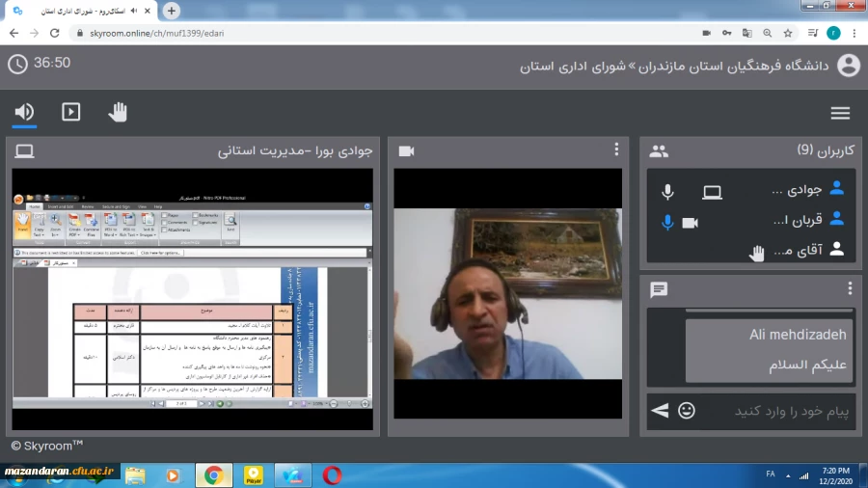The width and height of the screenshot is (868, 488).
Task: Raise hand using the toolbar hand icon
Action: [118, 112]
